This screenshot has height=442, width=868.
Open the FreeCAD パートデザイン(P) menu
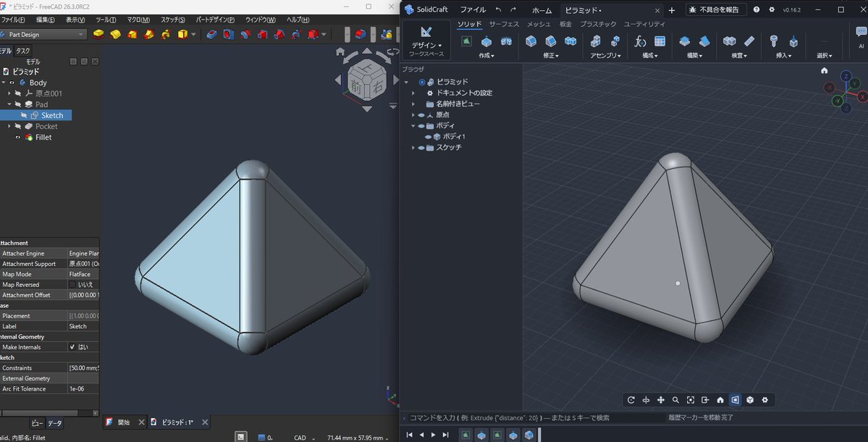click(x=215, y=20)
